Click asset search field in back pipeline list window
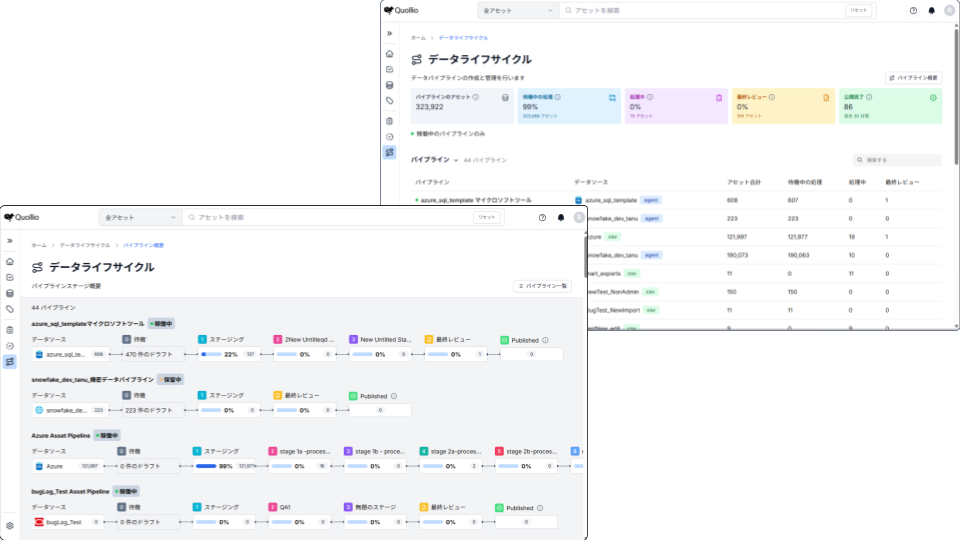Viewport: 960px width, 540px height. [704, 10]
